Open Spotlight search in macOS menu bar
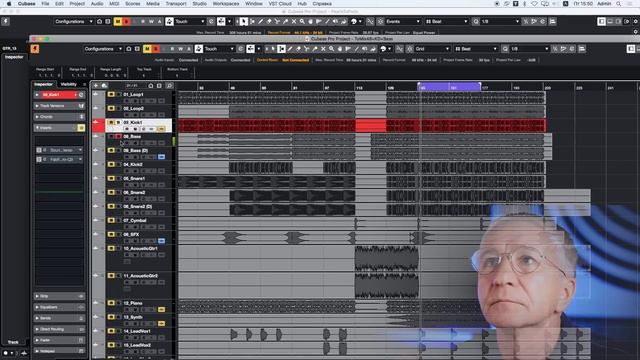This screenshot has height=360, width=640. coord(619,4)
